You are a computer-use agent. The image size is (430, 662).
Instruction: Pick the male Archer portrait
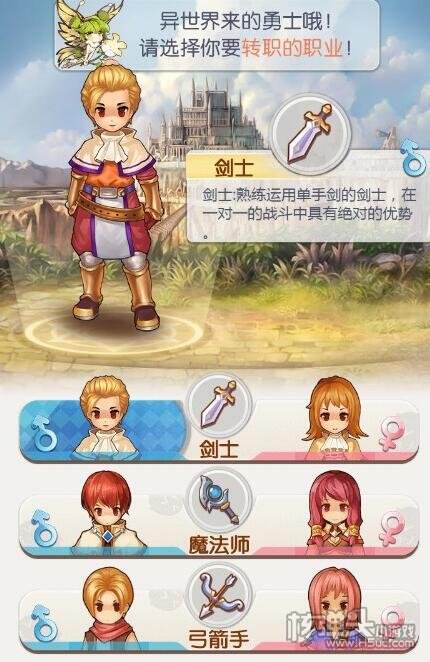106,608
